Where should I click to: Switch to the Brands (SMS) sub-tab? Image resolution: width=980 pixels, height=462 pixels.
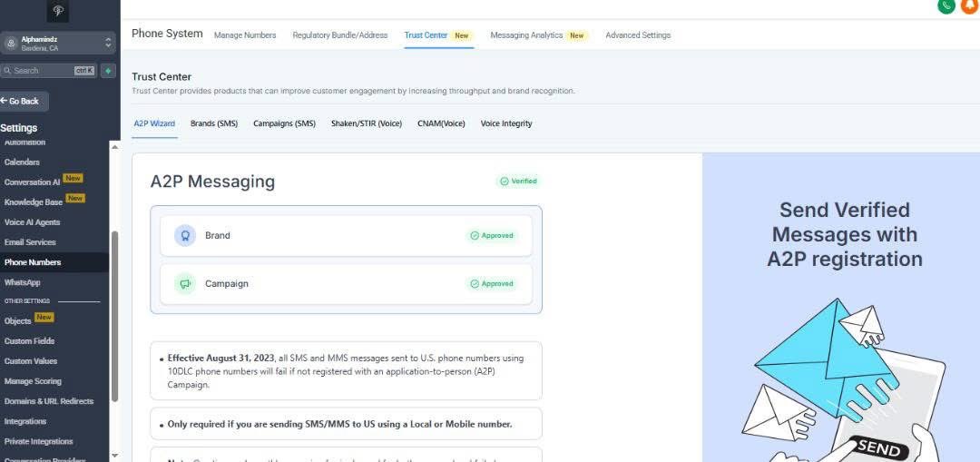(x=214, y=123)
